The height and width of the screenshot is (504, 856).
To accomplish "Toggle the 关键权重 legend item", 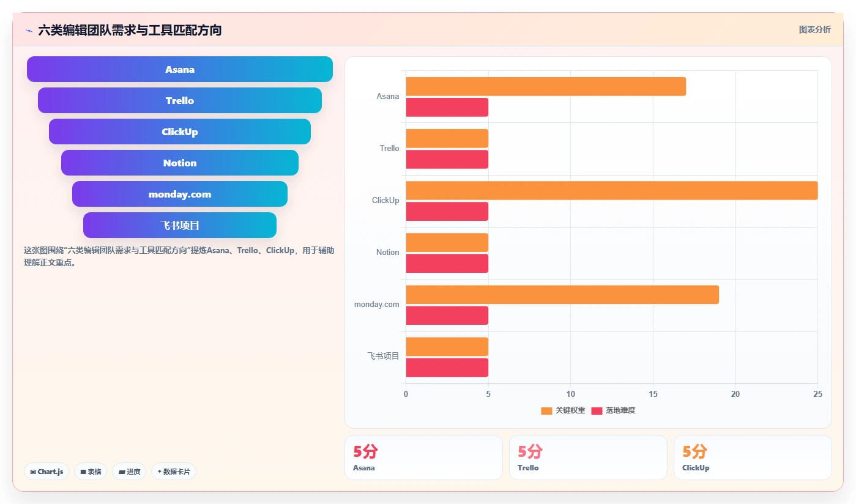I will [563, 410].
